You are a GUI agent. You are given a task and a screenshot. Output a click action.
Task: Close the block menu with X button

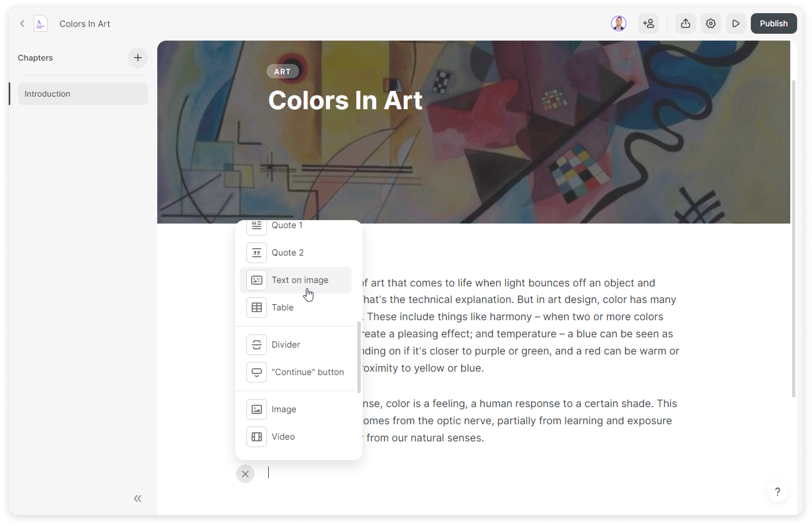pos(245,474)
